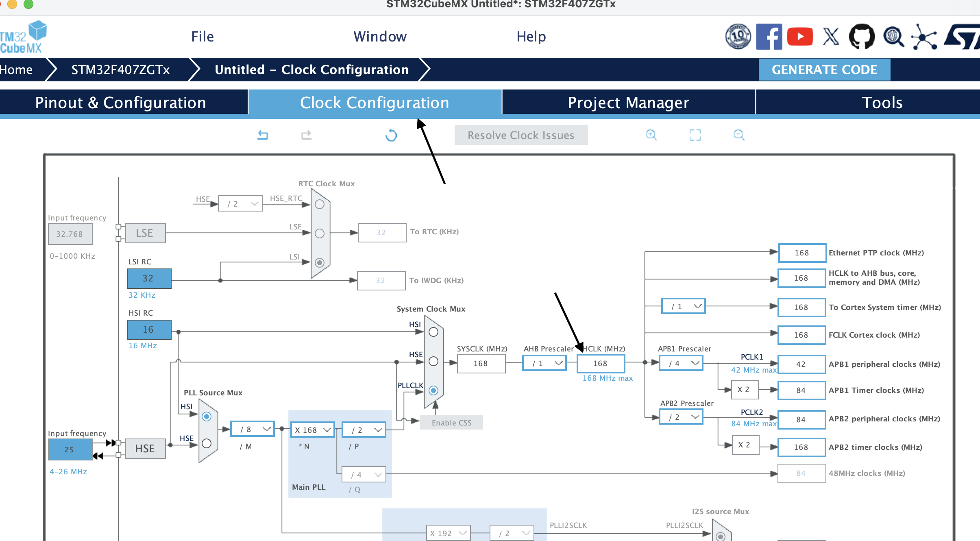
Task: Click the GENERATE CODE button
Action: pyautogui.click(x=824, y=70)
